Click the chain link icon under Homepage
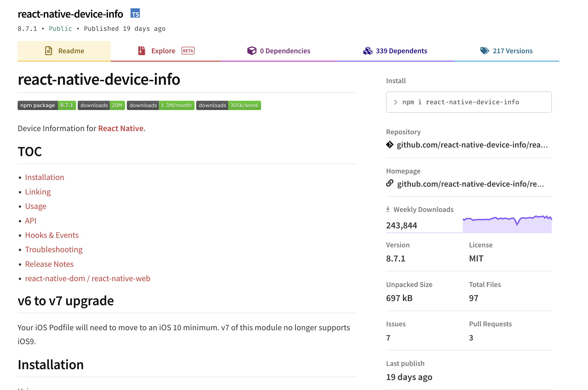This screenshot has height=390, width=588. 390,183
